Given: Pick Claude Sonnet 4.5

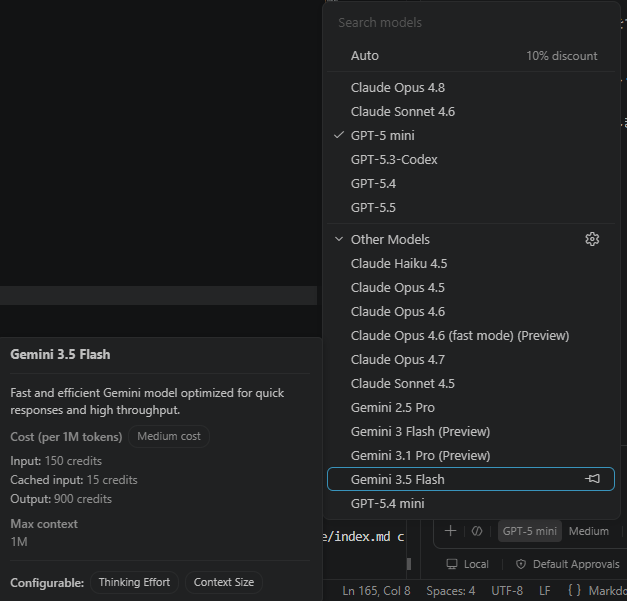Looking at the screenshot, I should tap(471, 383).
